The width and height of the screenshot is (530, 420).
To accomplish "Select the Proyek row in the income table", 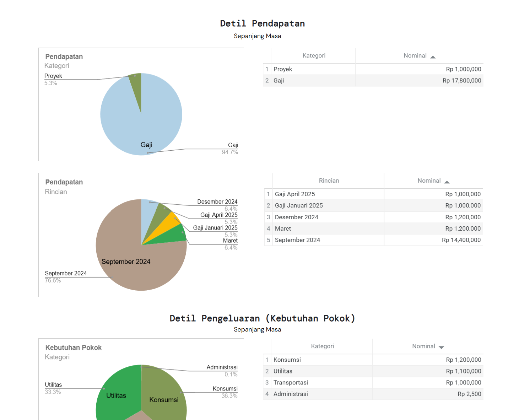I will [x=373, y=69].
